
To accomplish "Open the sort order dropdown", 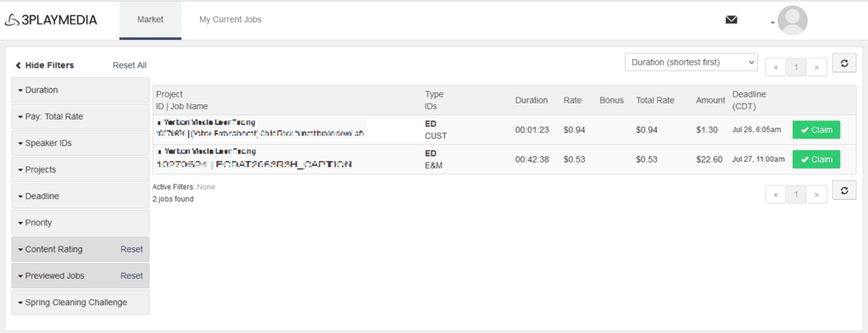I will (691, 63).
